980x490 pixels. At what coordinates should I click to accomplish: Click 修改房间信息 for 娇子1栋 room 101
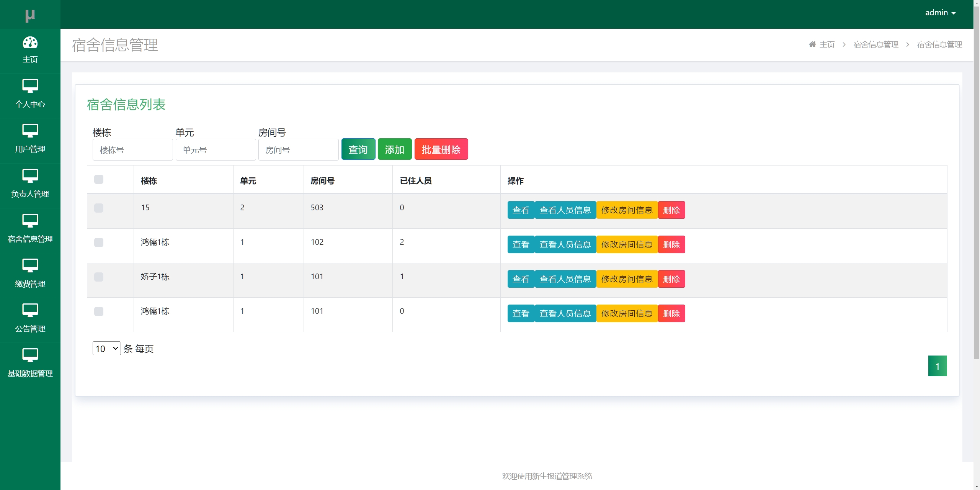[627, 279]
